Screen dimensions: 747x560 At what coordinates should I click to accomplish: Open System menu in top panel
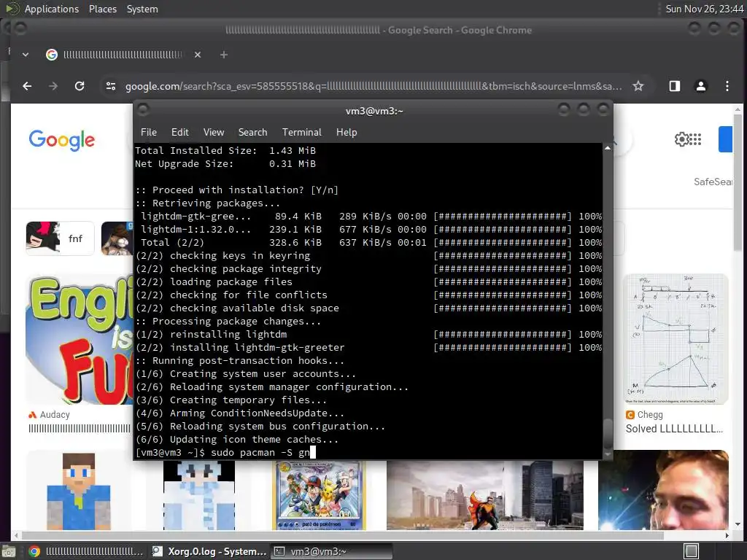(142, 9)
